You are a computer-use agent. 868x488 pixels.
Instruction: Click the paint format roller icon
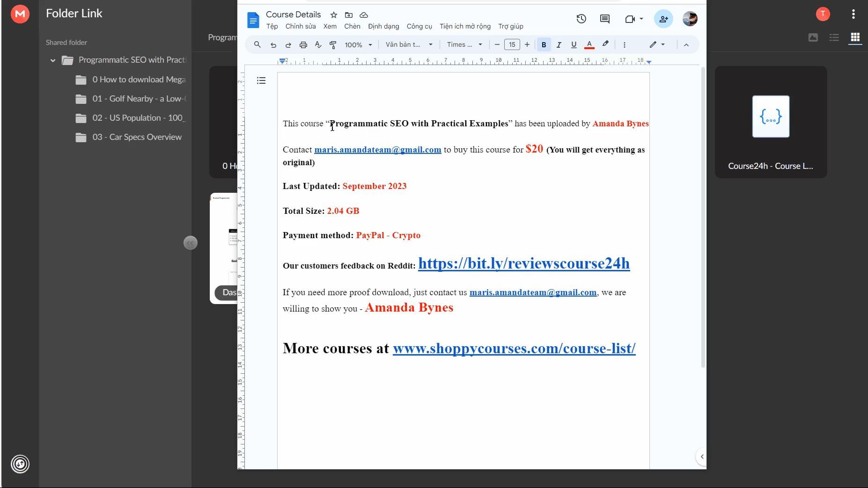(x=333, y=45)
